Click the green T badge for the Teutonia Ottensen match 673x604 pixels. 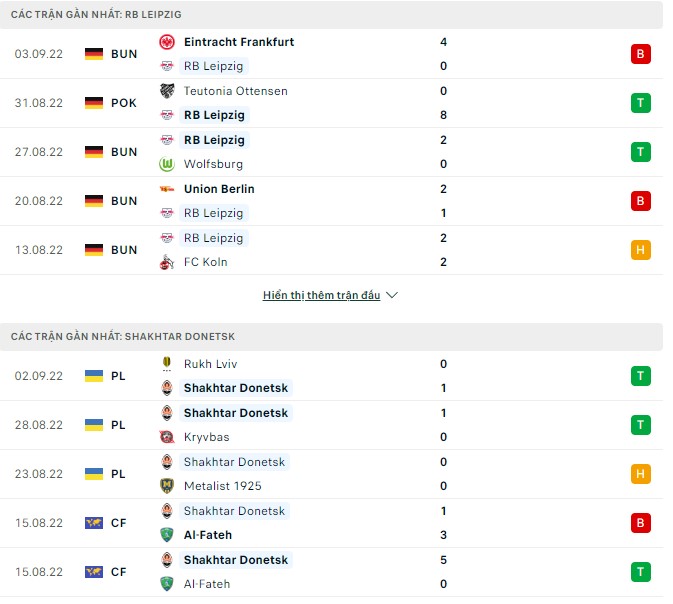coord(641,103)
